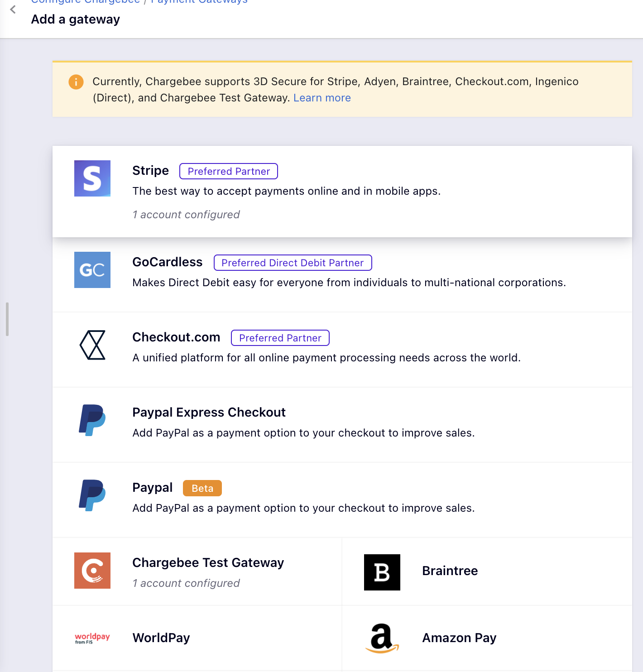Click the Paypal Express Checkout logo

[92, 420]
